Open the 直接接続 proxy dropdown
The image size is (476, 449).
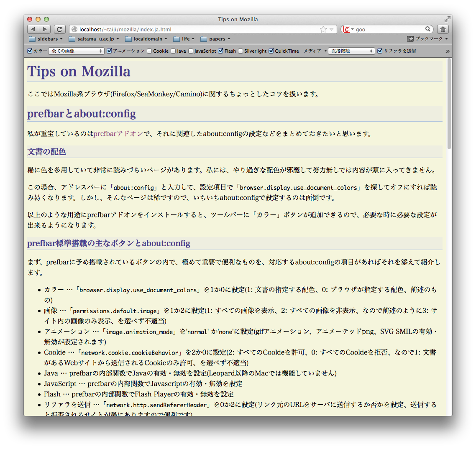point(351,51)
